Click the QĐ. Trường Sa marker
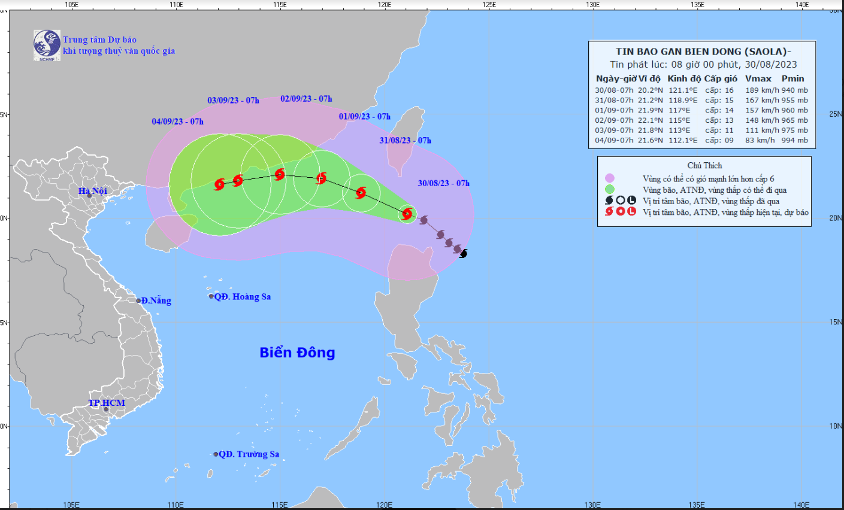Viewport: 844px width, 510px height. [215, 454]
